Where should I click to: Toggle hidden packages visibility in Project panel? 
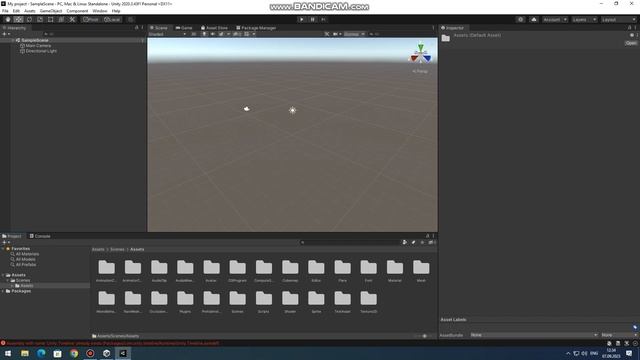(431, 242)
